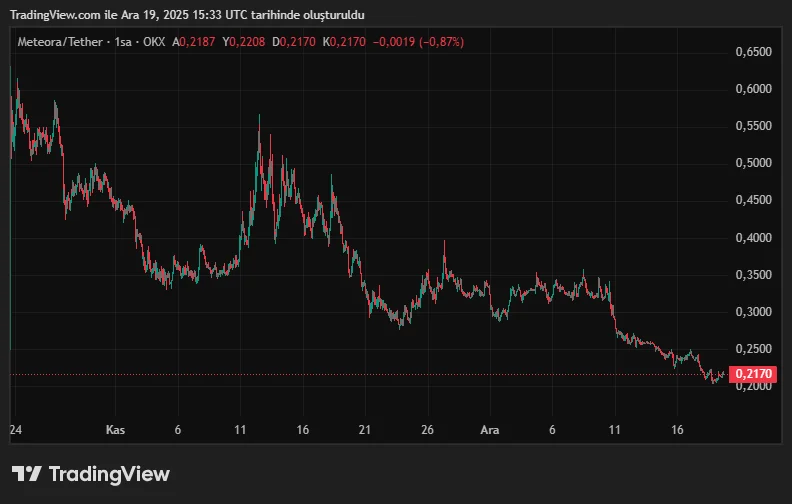Click the 1sa interval label
The image size is (792, 504).
click(126, 42)
